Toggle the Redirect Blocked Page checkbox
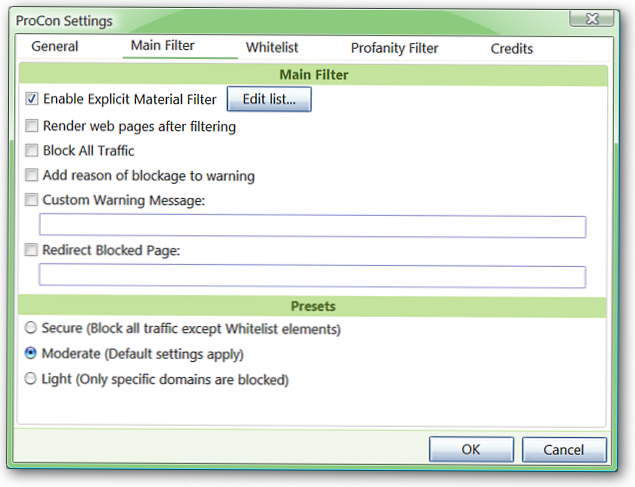 [31, 250]
